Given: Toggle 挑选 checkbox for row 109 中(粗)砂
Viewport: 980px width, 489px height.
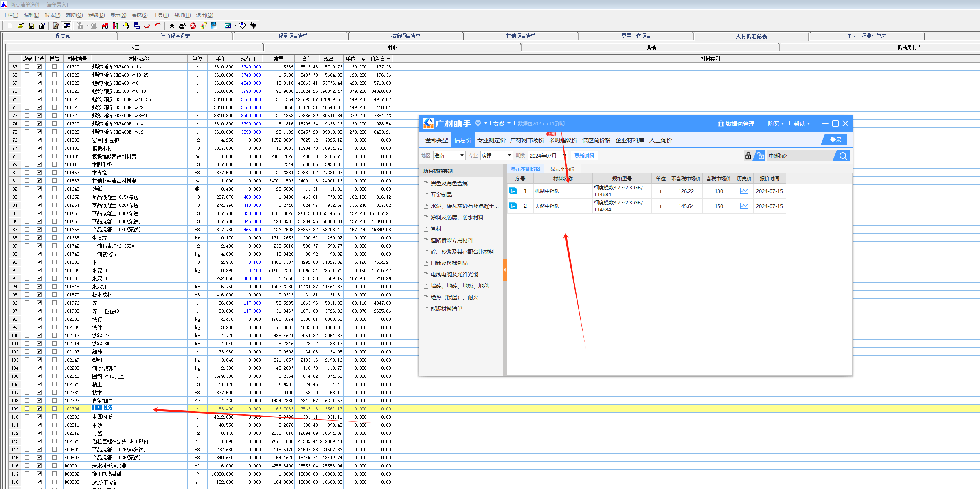Looking at the screenshot, I should point(39,409).
